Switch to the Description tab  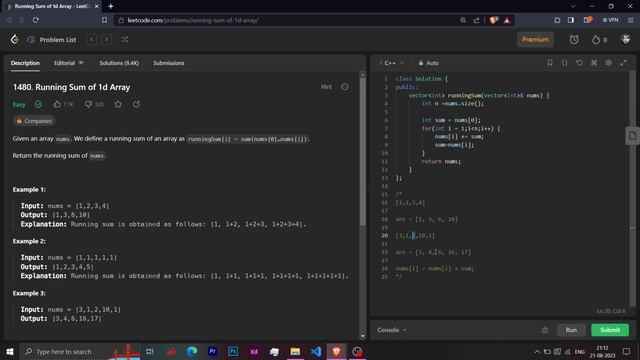point(25,63)
